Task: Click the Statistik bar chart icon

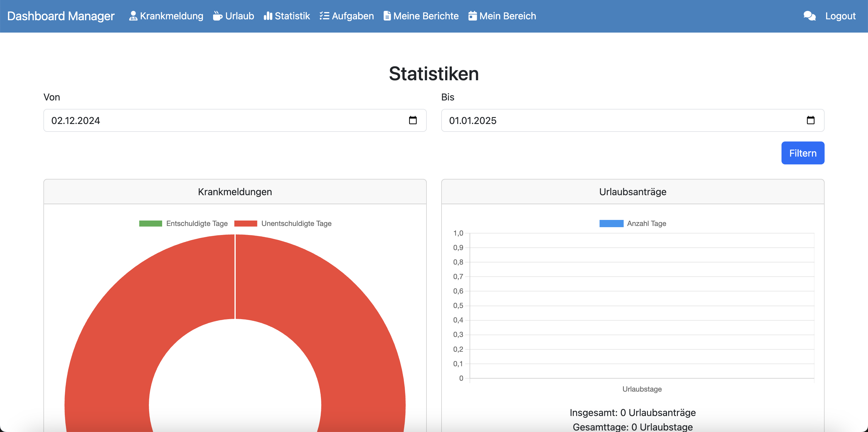Action: [x=268, y=16]
